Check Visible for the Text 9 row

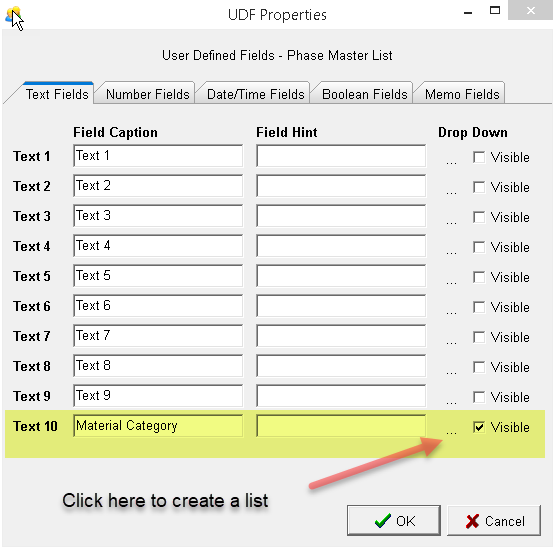pyautogui.click(x=479, y=397)
